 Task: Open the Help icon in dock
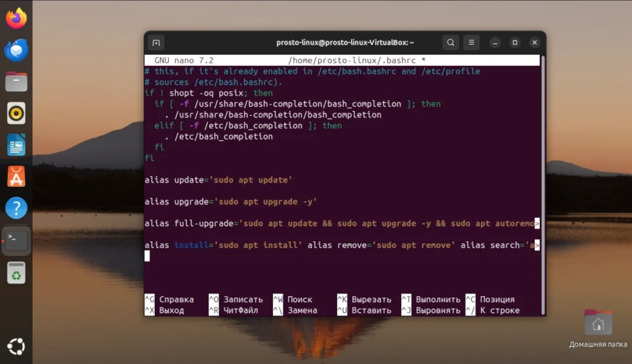pyautogui.click(x=16, y=208)
